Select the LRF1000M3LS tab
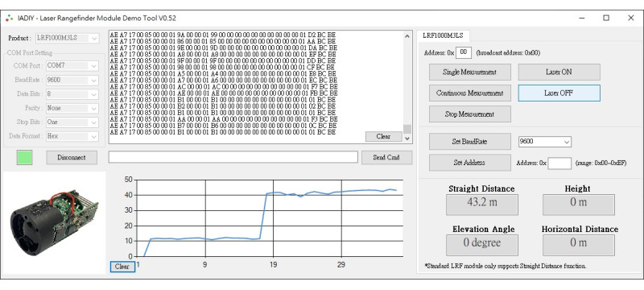Screen dimensions: 644x290 [x=443, y=35]
